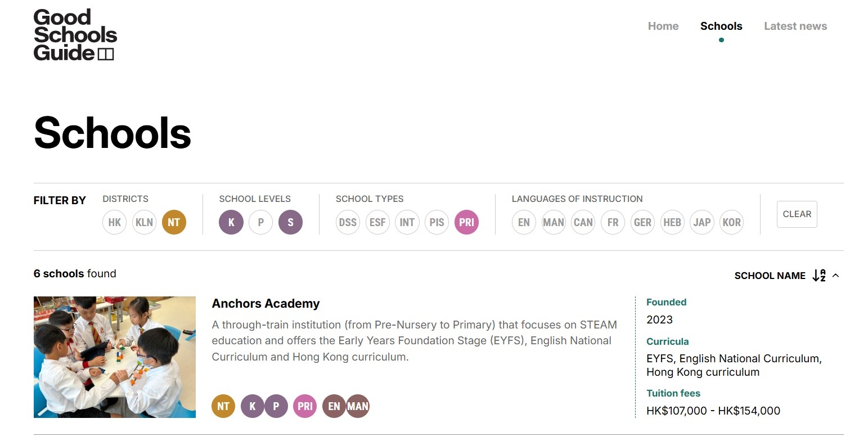Click the PRI badge on Anchors Academy
868x441 pixels.
305,406
